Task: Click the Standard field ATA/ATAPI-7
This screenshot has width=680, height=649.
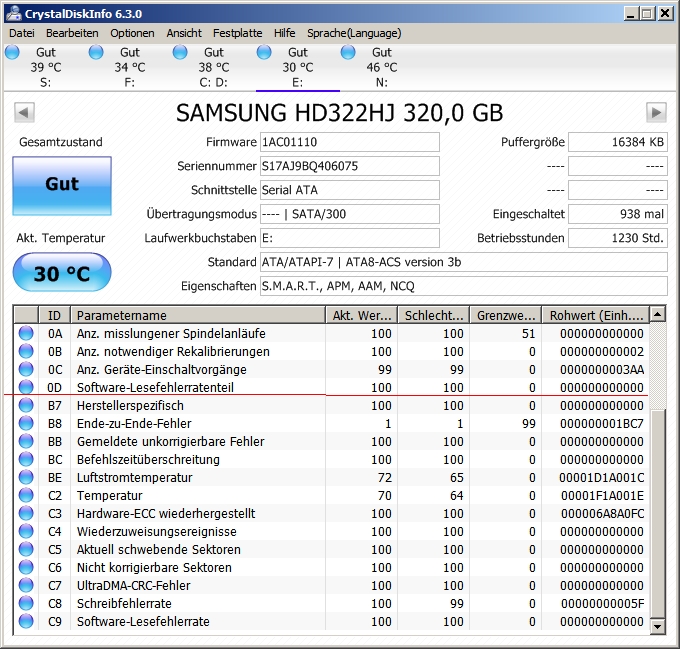Action: click(x=464, y=262)
